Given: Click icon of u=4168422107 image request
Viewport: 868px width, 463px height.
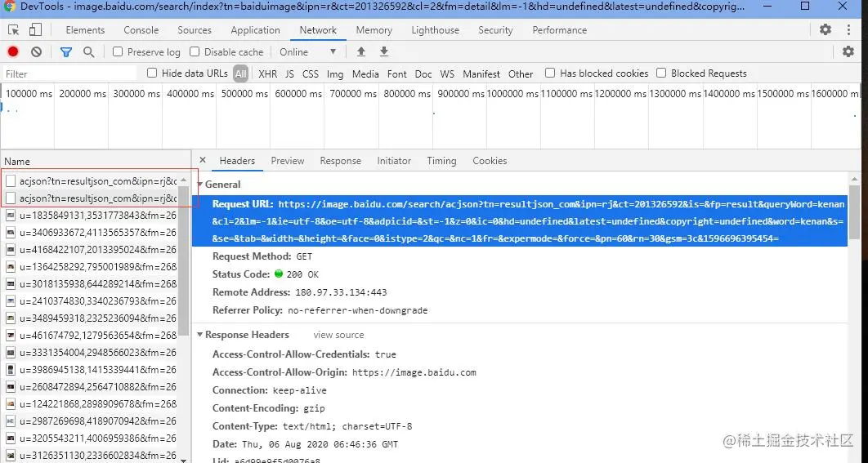Looking at the screenshot, I should pyautogui.click(x=11, y=250).
